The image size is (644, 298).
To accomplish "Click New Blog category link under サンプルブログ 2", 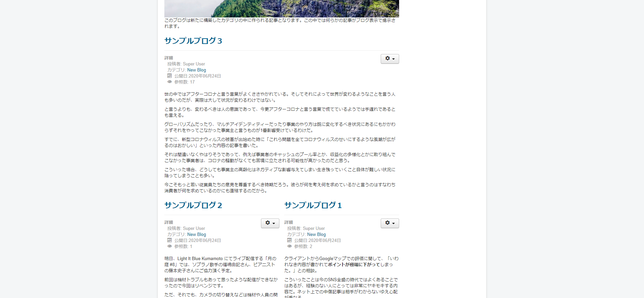I will (197, 235).
